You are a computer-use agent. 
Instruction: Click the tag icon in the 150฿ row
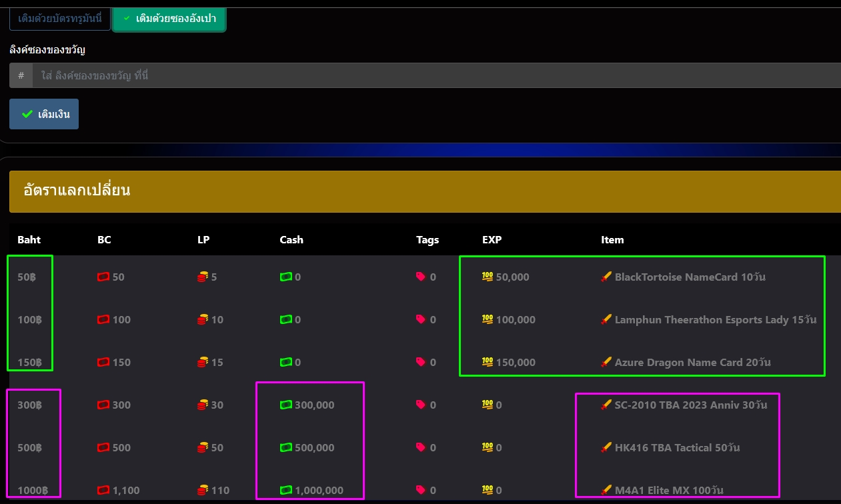pos(421,362)
